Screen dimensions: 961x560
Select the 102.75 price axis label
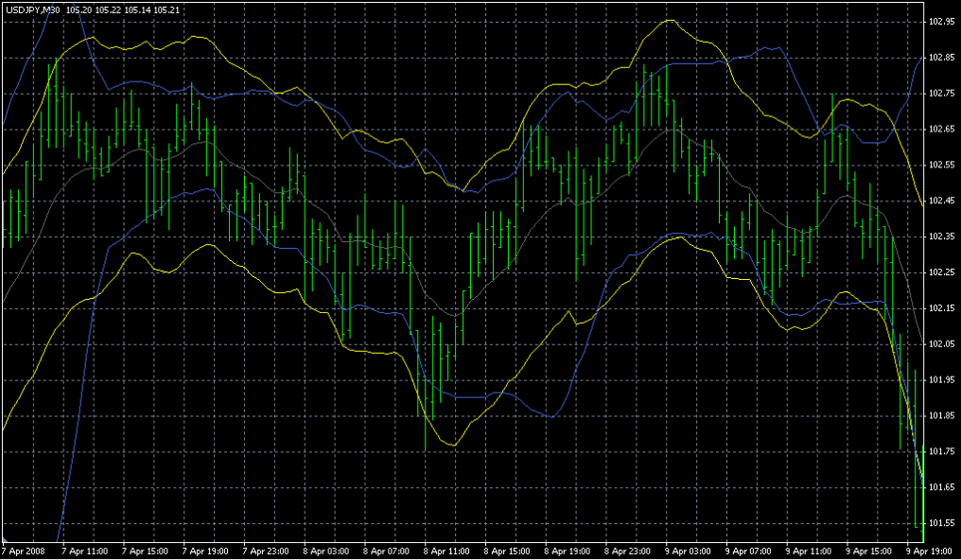[940, 94]
